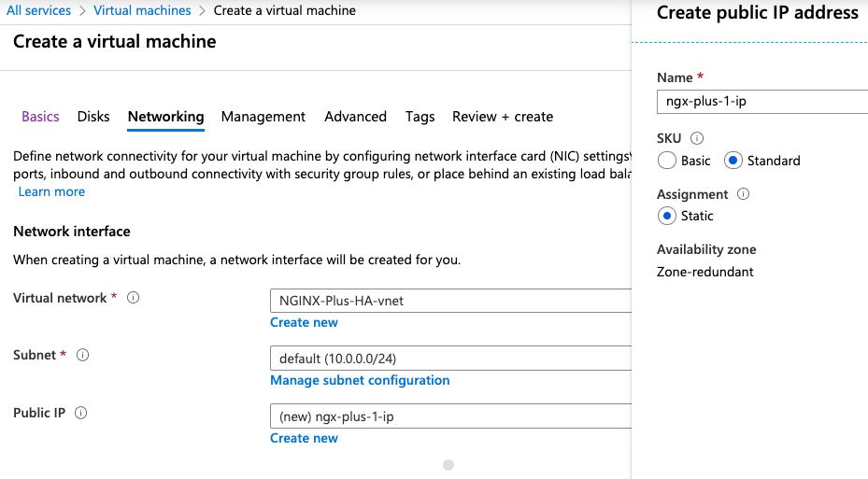Edit the public IP Name field
This screenshot has height=479, width=868.
[x=762, y=102]
